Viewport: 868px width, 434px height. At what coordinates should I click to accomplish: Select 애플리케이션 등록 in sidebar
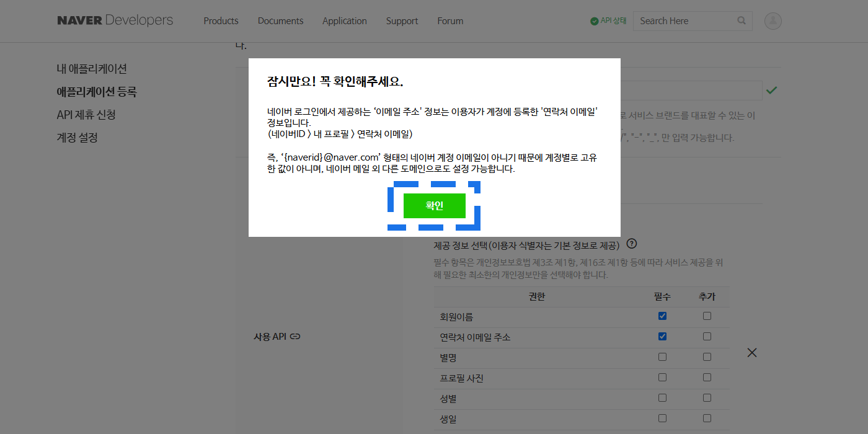click(x=97, y=92)
